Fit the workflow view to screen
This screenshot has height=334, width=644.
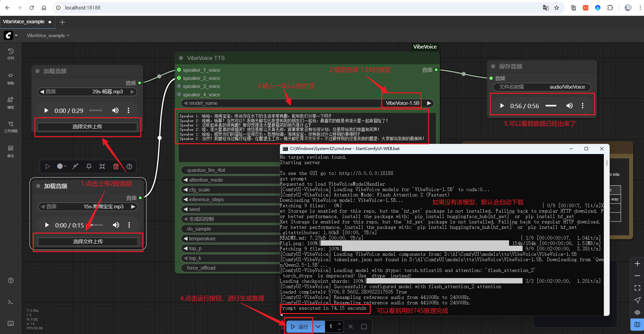[x=637, y=288]
